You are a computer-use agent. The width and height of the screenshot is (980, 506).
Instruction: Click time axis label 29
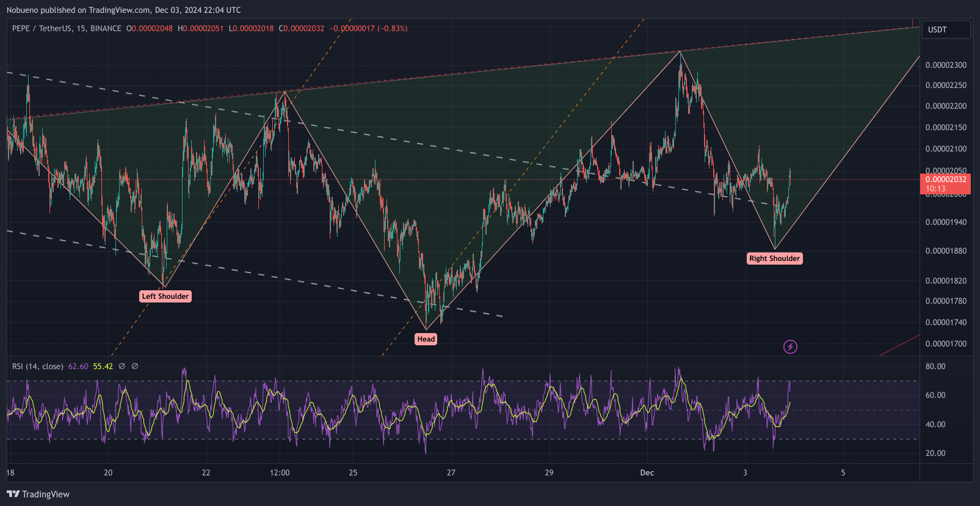(549, 472)
